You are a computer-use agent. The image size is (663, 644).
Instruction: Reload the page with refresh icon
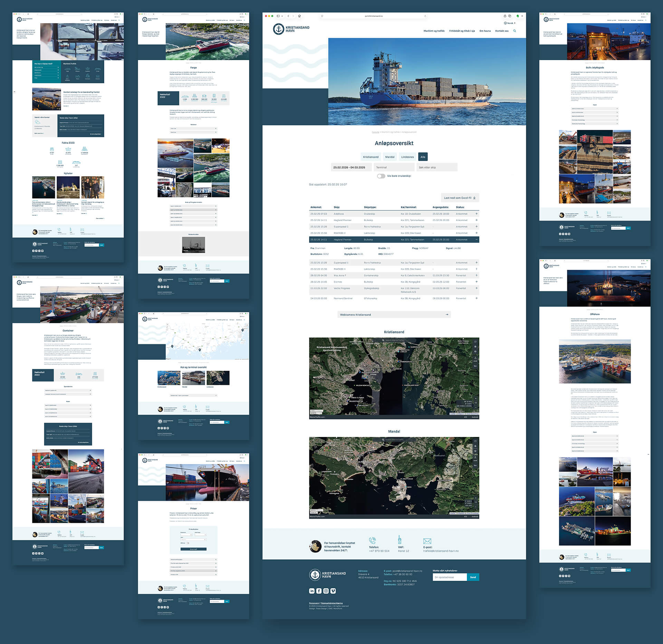point(425,16)
